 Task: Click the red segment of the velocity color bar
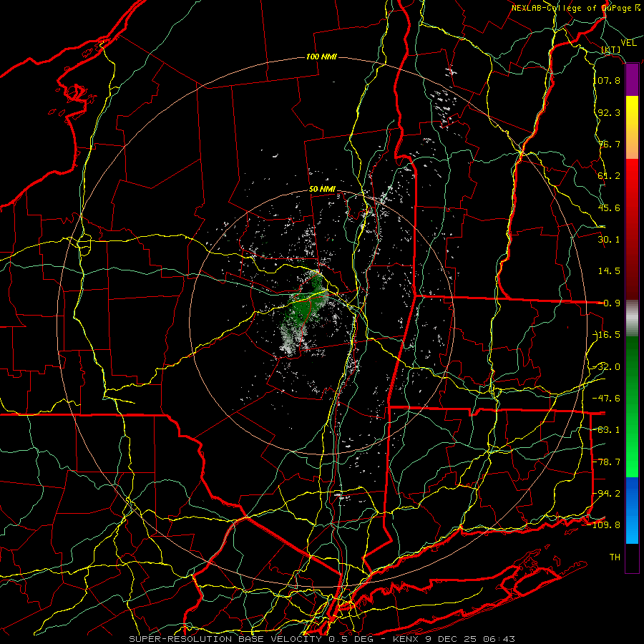pos(632,229)
